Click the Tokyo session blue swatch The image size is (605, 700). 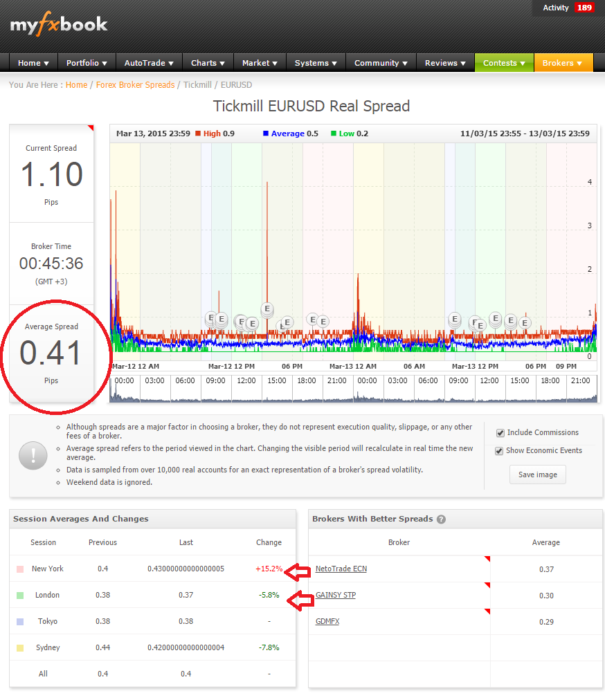[20, 621]
